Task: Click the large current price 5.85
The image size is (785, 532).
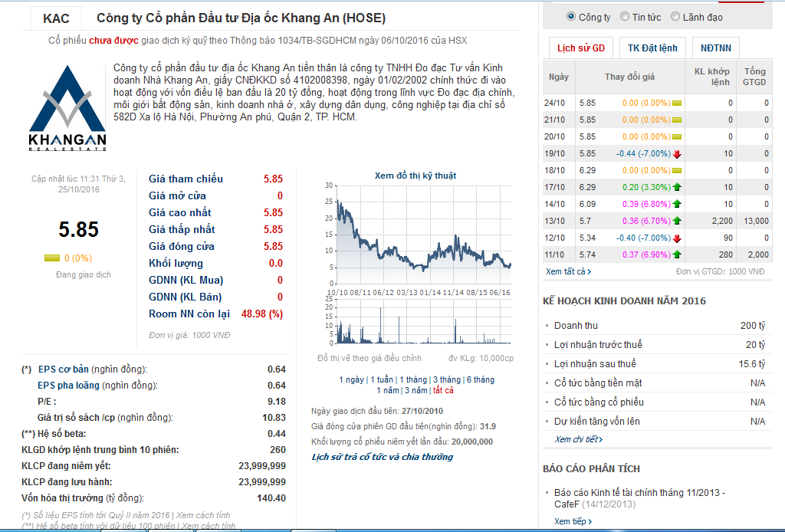Action: point(79,229)
